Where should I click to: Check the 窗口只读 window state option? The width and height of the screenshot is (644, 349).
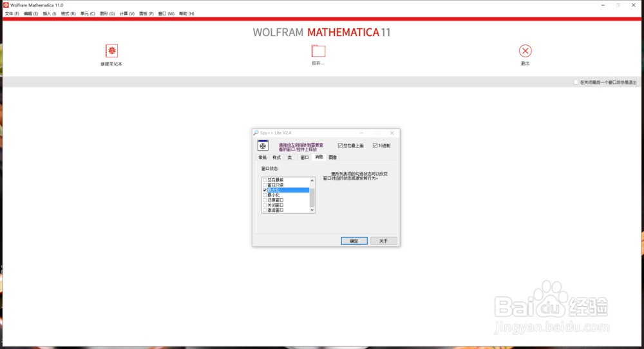pos(265,185)
